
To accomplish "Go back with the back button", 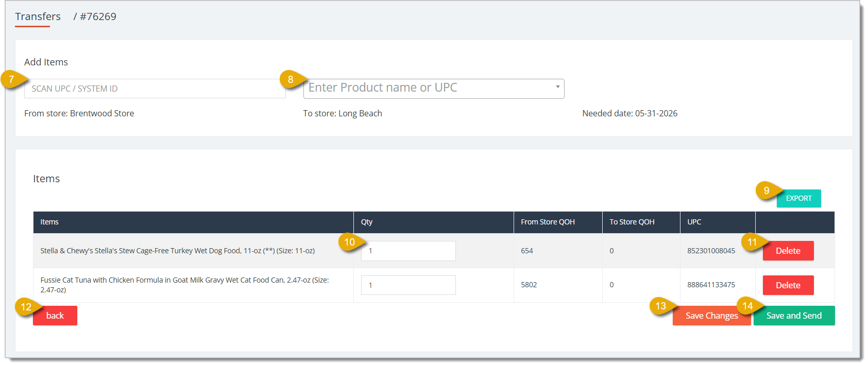I will point(55,316).
